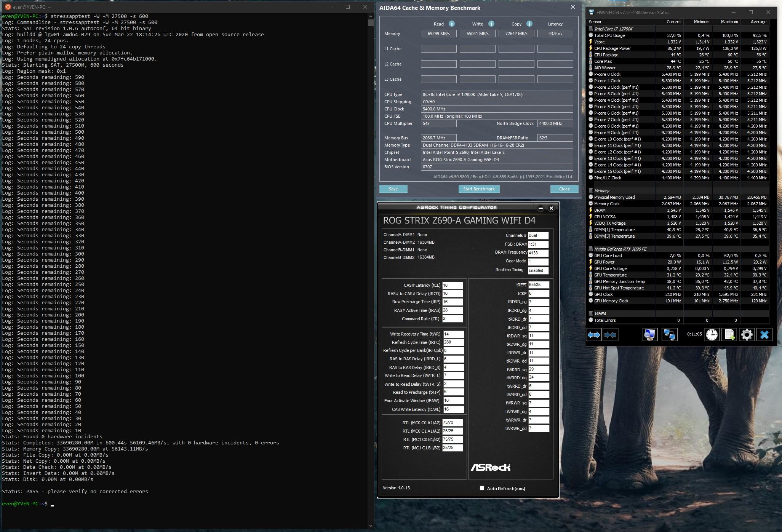
Task: Open HWiNFO system summary monitor icon
Action: pyautogui.click(x=649, y=335)
